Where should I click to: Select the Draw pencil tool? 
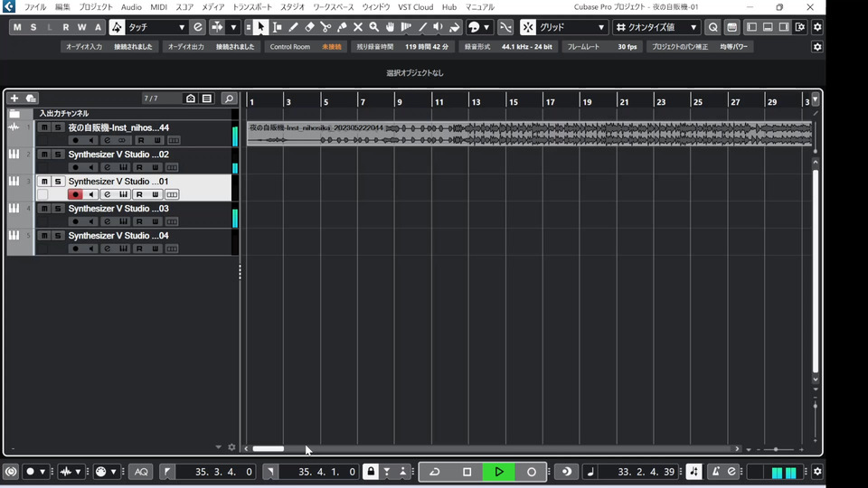(x=293, y=27)
